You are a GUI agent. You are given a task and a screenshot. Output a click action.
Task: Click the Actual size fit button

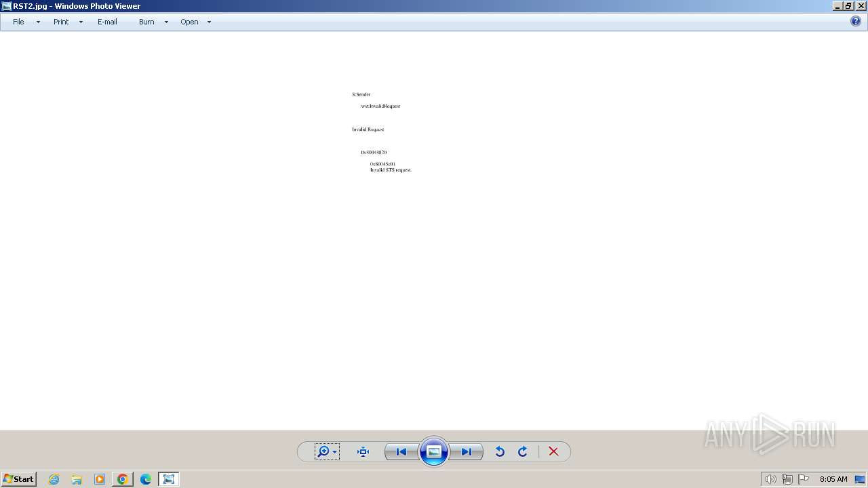pyautogui.click(x=363, y=451)
